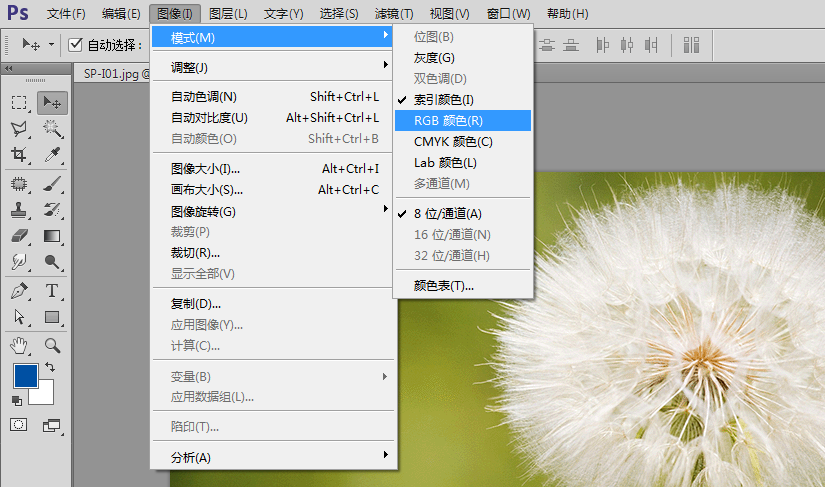Select the Smudge tool

19,262
